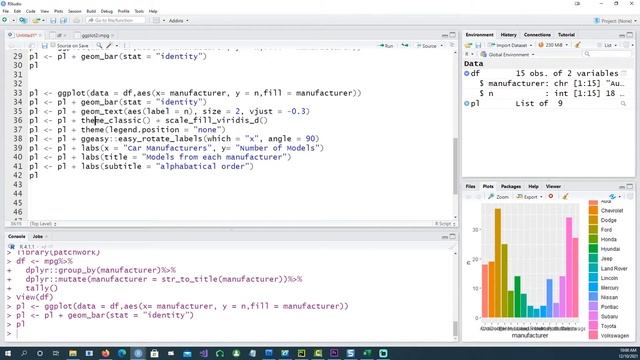640x360 pixels.
Task: View pl object via magnifier icon
Action: coord(623,104)
